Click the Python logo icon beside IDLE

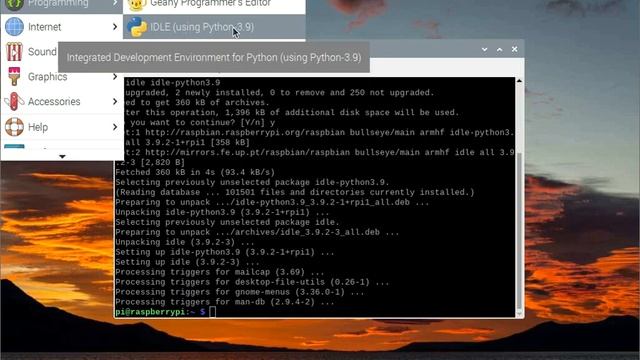click(137, 27)
